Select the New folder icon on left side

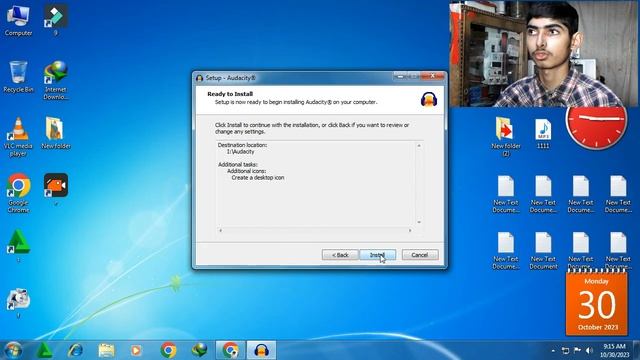coord(56,133)
